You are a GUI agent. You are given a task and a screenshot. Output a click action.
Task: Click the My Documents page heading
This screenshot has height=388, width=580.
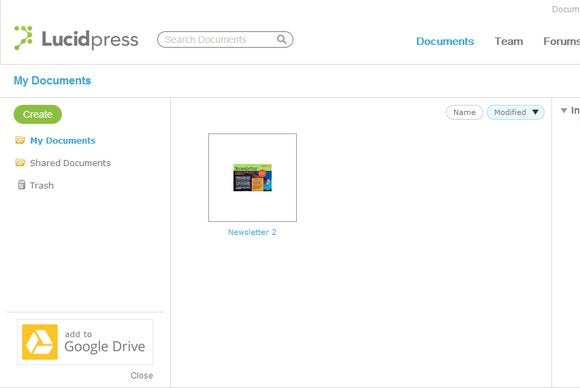pos(52,81)
